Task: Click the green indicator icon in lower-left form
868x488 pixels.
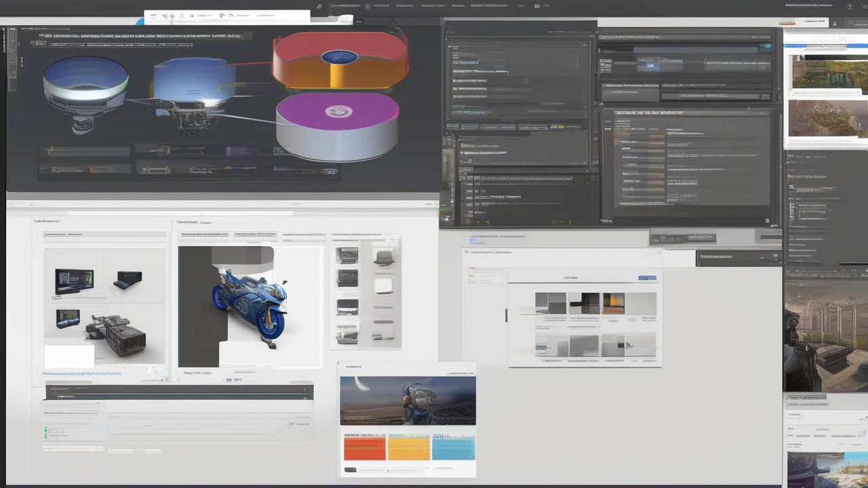Action: 46,430
